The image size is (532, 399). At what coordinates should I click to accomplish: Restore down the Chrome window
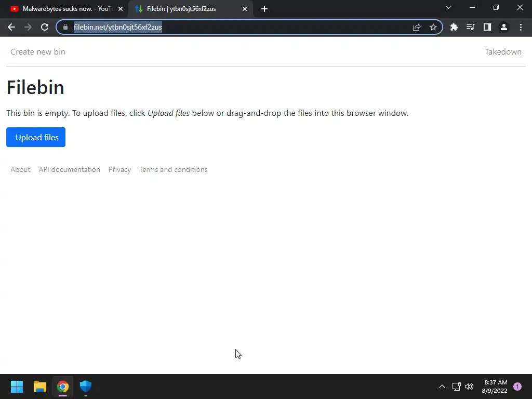496,7
